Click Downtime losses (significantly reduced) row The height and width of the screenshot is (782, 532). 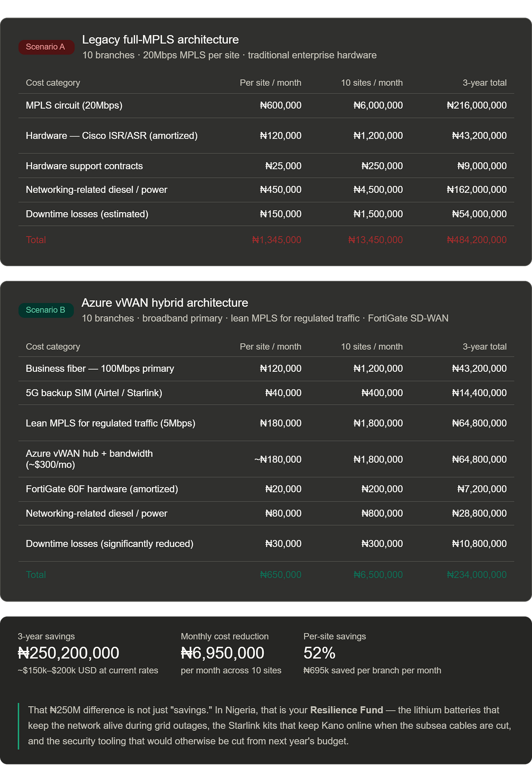click(x=266, y=544)
